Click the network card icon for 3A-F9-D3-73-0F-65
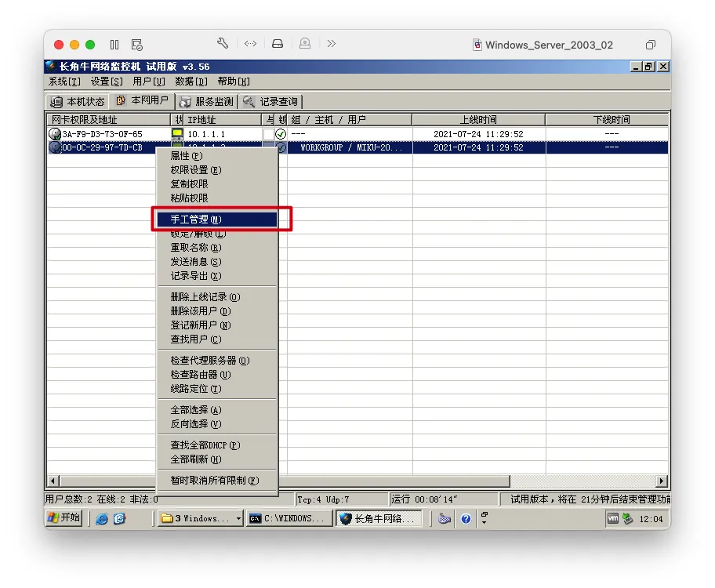Image resolution: width=715 pixels, height=588 pixels. [x=55, y=134]
